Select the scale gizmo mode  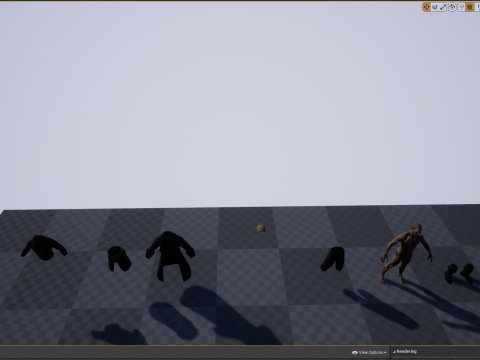coord(443,7)
